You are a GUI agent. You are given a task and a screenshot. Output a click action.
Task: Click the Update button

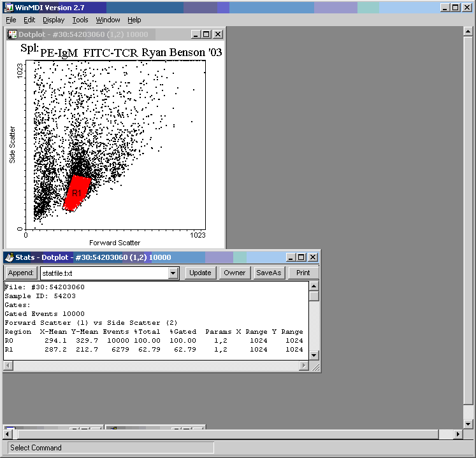coord(200,273)
